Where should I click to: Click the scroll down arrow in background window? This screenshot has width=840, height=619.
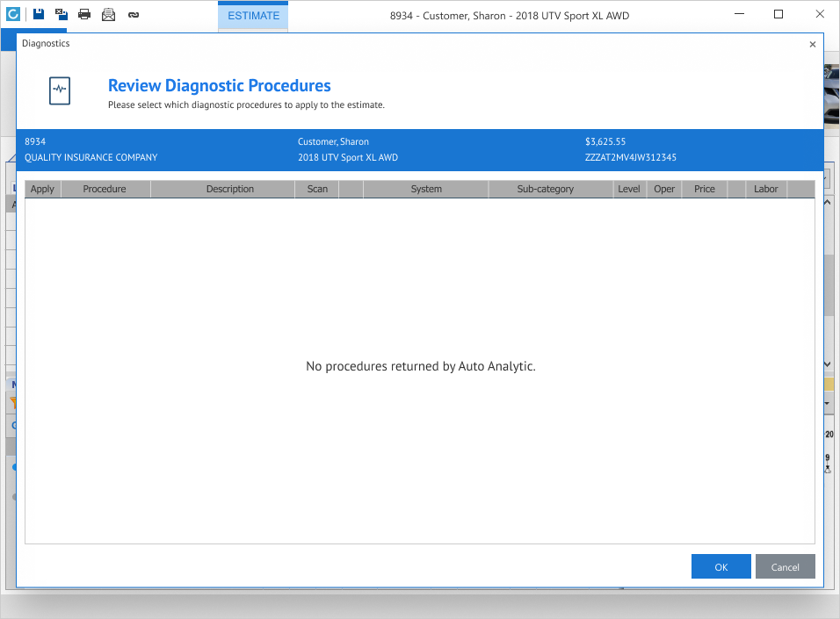tap(828, 364)
